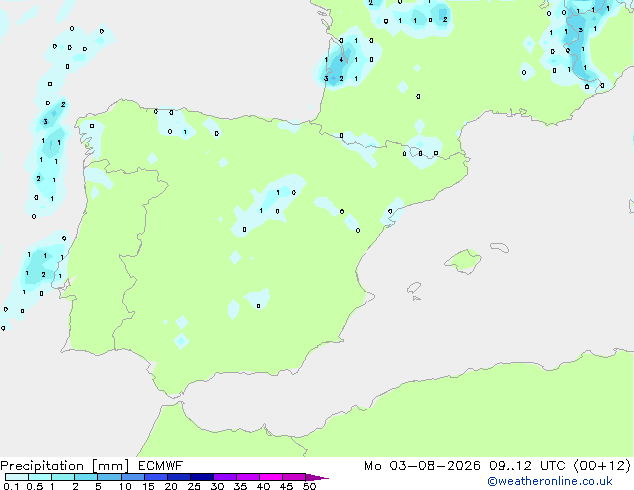634x490 pixels.
Task: Click the 0.1–0.5 mm legend color swatch
Action: 17,477
